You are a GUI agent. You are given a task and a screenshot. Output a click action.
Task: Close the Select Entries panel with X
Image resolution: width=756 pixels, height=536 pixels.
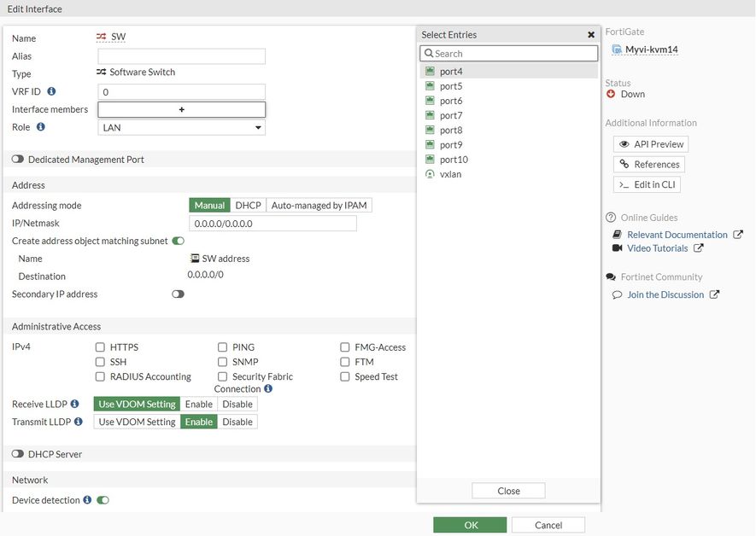[x=591, y=35]
